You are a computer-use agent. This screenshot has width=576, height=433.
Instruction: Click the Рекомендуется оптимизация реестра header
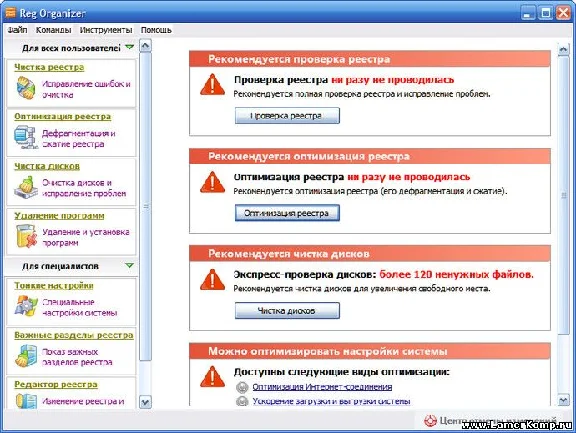pyautogui.click(x=370, y=156)
